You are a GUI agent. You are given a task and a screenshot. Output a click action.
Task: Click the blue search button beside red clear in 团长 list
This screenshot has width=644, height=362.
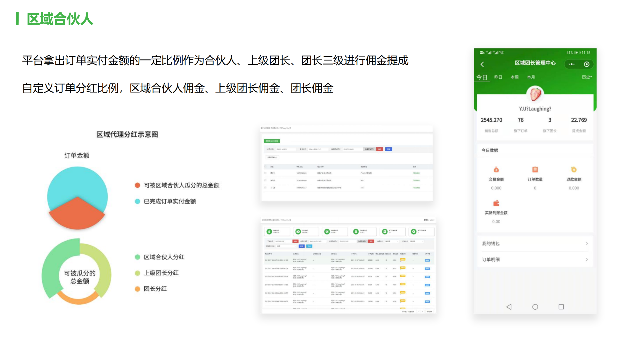[389, 149]
